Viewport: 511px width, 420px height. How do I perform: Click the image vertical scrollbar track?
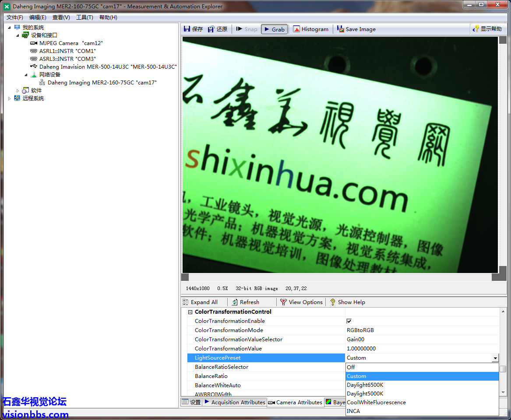point(503,154)
